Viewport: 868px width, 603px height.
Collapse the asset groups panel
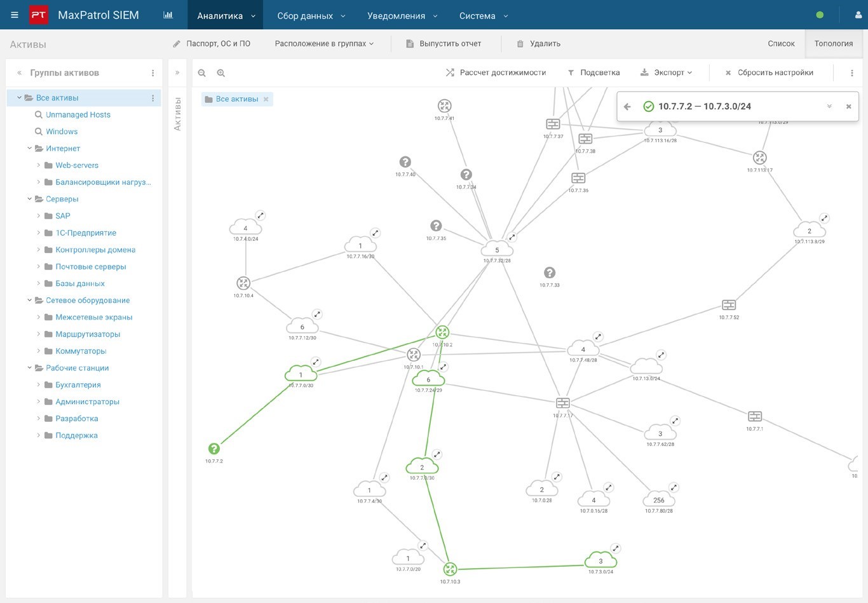[19, 73]
